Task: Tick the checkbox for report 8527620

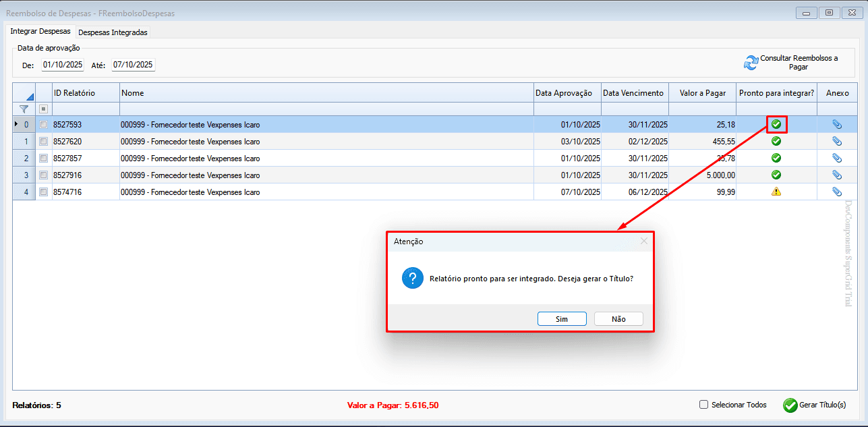Action: (43, 141)
